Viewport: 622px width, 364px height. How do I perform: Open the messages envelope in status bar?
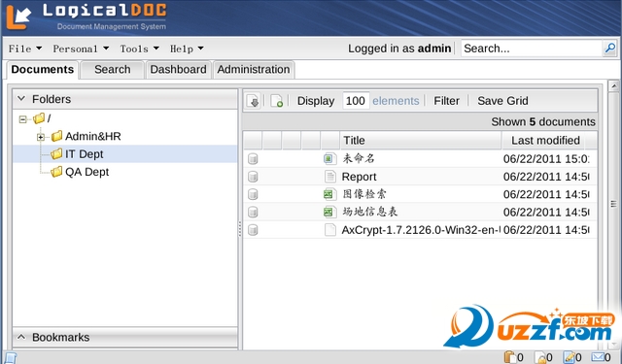(x=602, y=357)
